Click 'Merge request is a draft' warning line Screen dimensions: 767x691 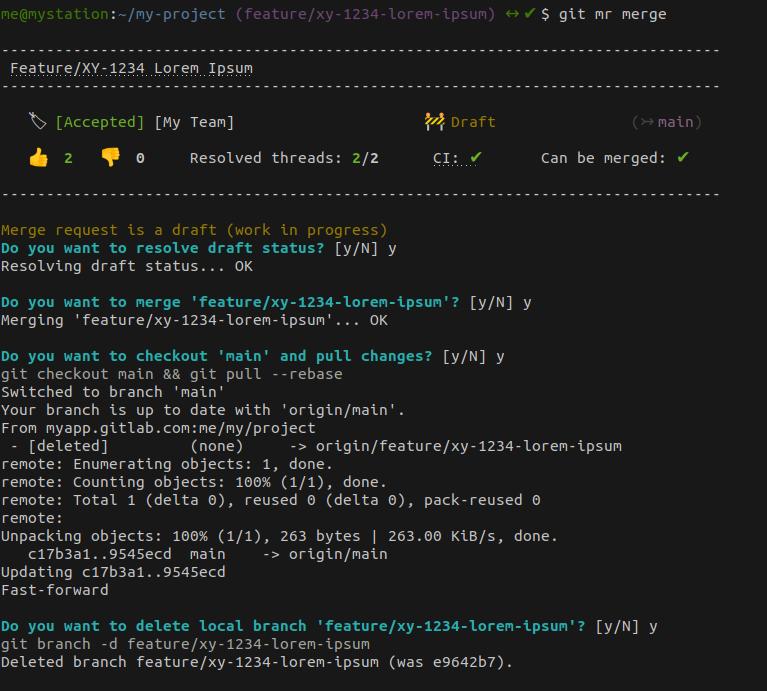tap(194, 230)
